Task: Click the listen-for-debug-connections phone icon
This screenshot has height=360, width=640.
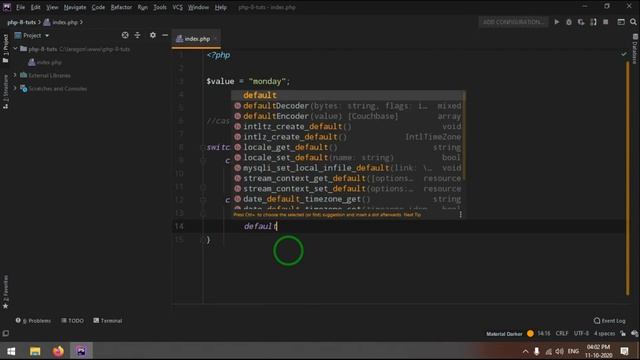Action: point(593,22)
